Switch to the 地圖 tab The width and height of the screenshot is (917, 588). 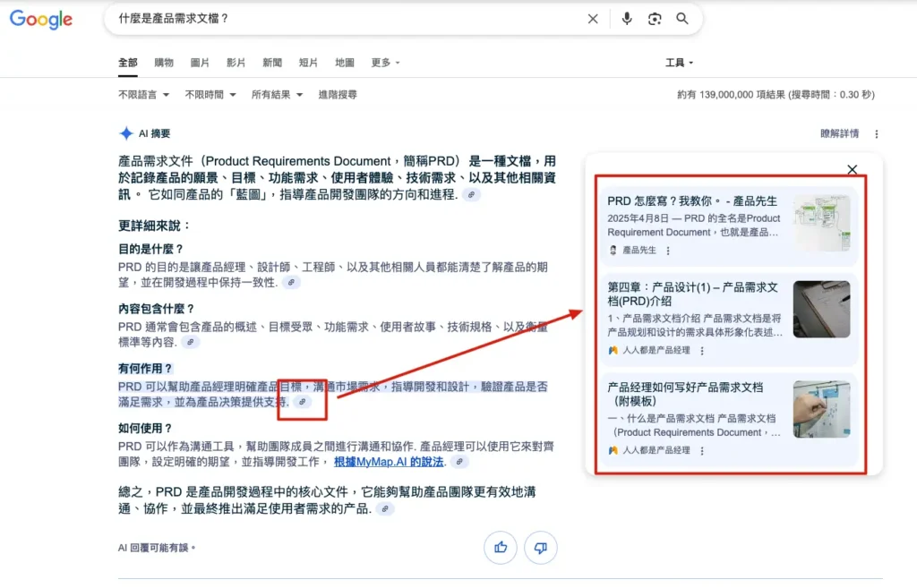coord(345,63)
